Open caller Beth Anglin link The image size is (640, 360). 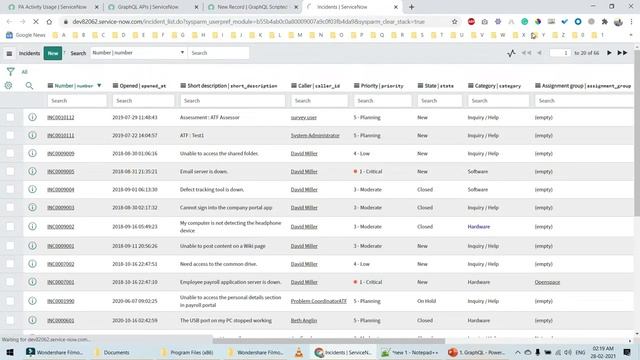click(x=304, y=320)
